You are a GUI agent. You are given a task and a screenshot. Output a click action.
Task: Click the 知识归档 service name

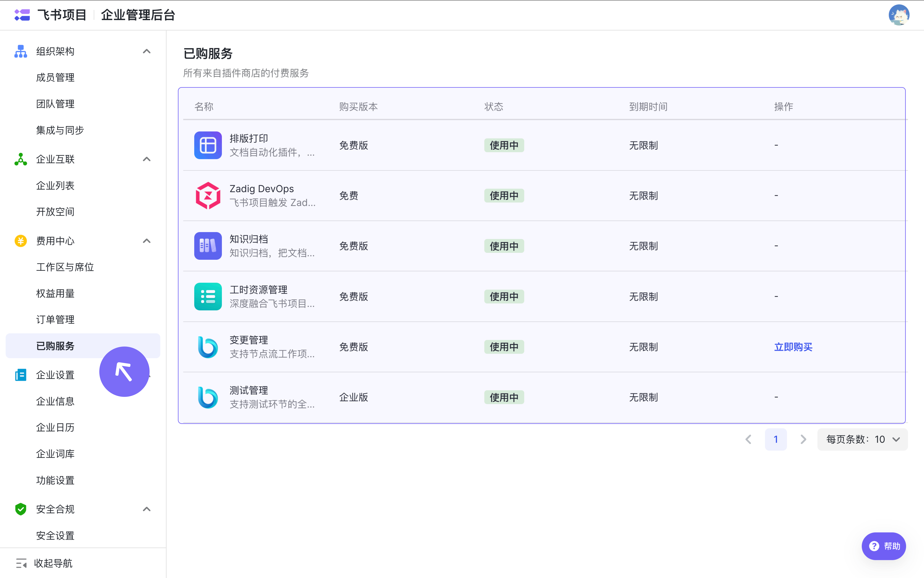click(249, 239)
